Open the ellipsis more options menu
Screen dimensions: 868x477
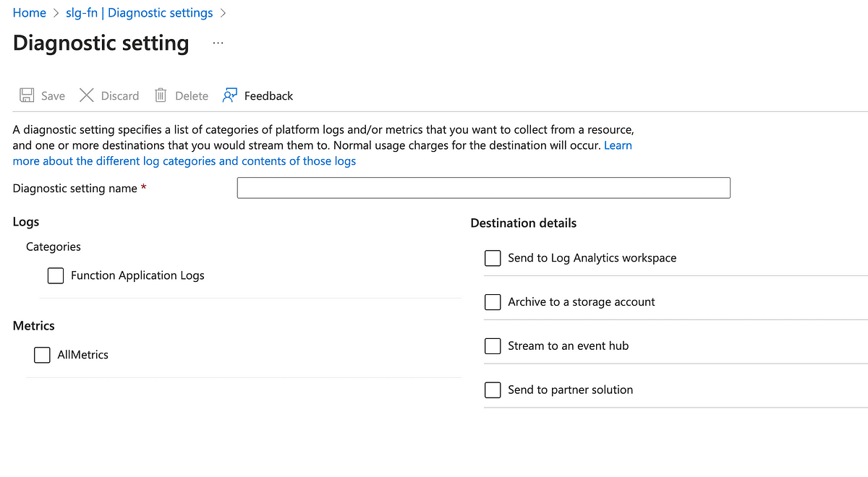tap(218, 43)
